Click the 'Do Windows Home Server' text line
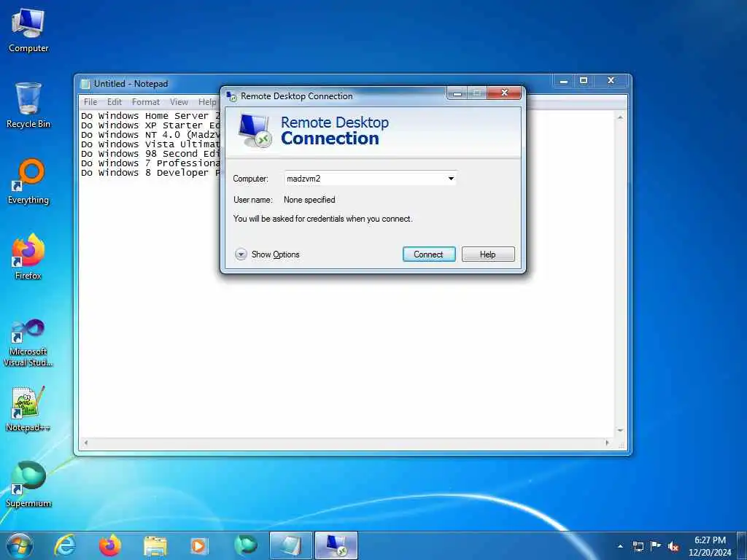This screenshot has height=560, width=747. tap(150, 116)
